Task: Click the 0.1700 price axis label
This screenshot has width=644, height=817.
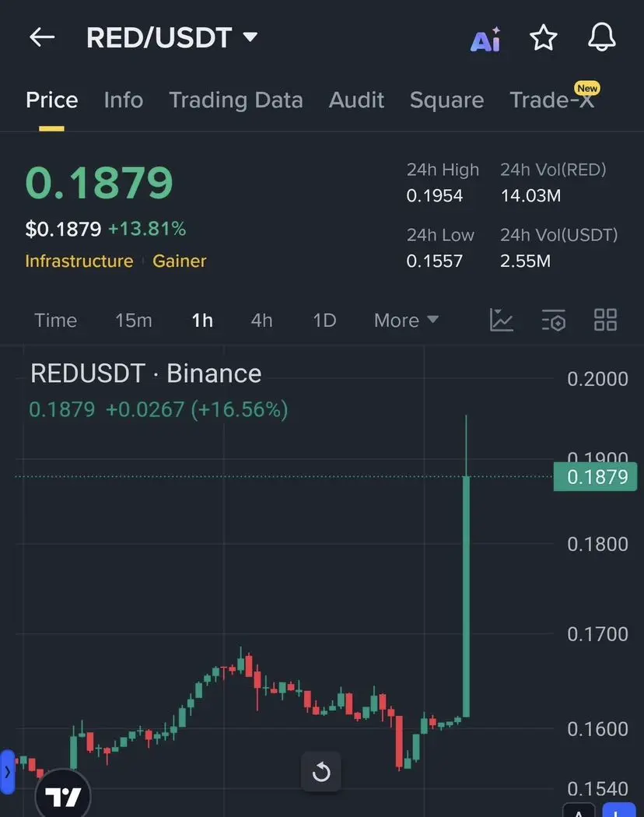Action: tap(597, 634)
